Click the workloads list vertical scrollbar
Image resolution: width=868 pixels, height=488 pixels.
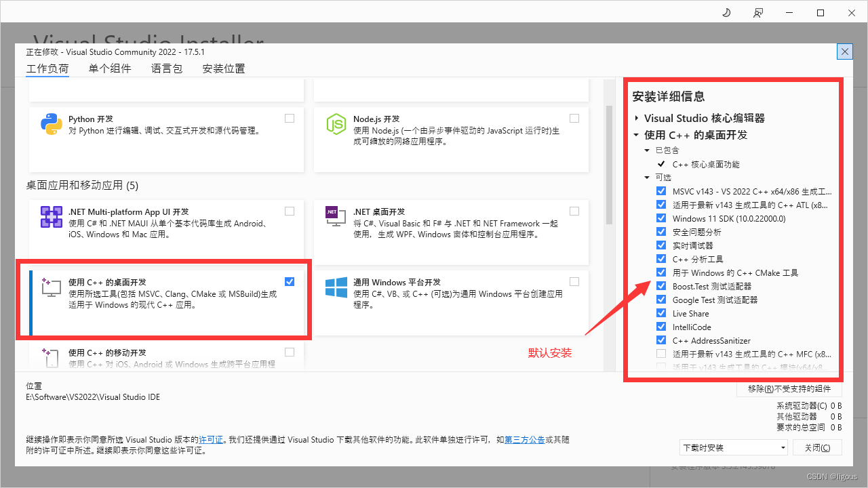click(609, 165)
